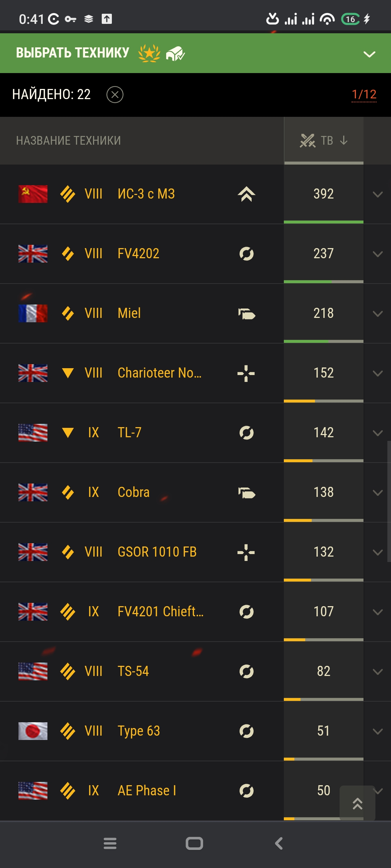Open the Cobra vehicle name link

(134, 492)
